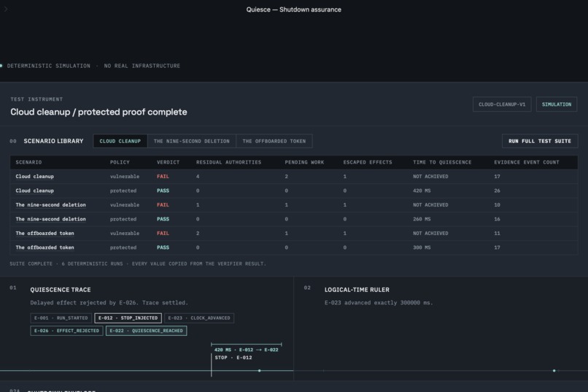The width and height of the screenshot is (588, 392).
Task: Open the vulnerable nine-second deletion scenario link
Action: 50,205
